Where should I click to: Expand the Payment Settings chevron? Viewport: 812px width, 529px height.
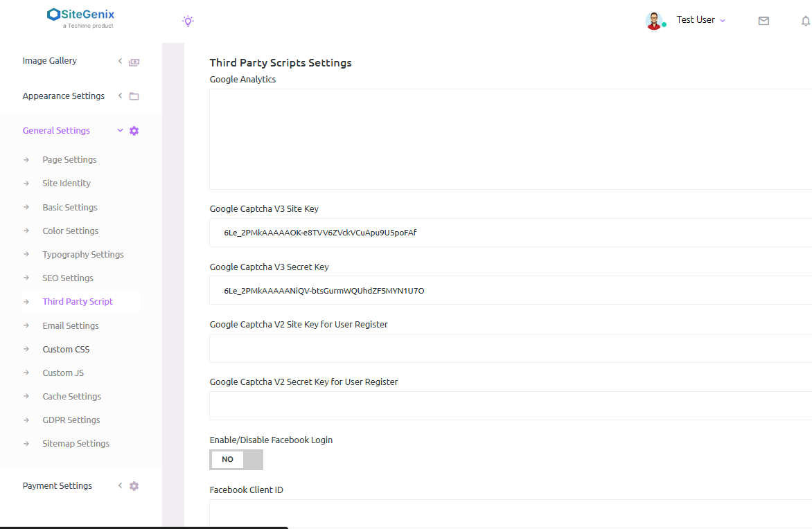click(x=120, y=486)
